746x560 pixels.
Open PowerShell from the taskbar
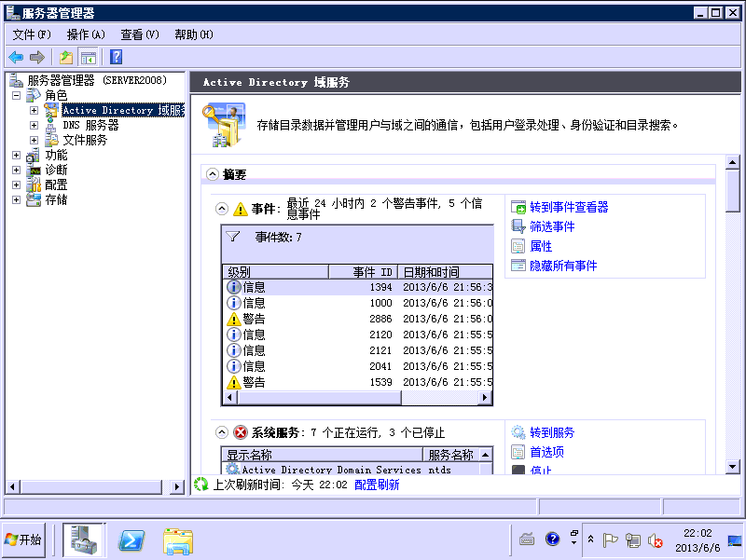[131, 540]
